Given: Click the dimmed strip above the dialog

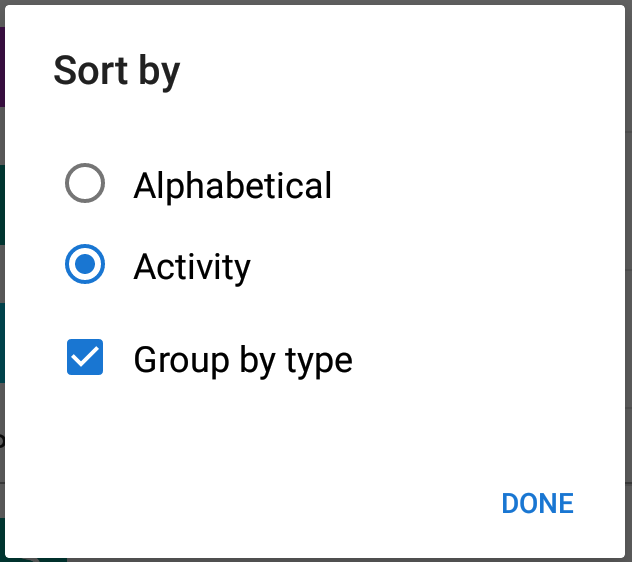Looking at the screenshot, I should [316, 2].
